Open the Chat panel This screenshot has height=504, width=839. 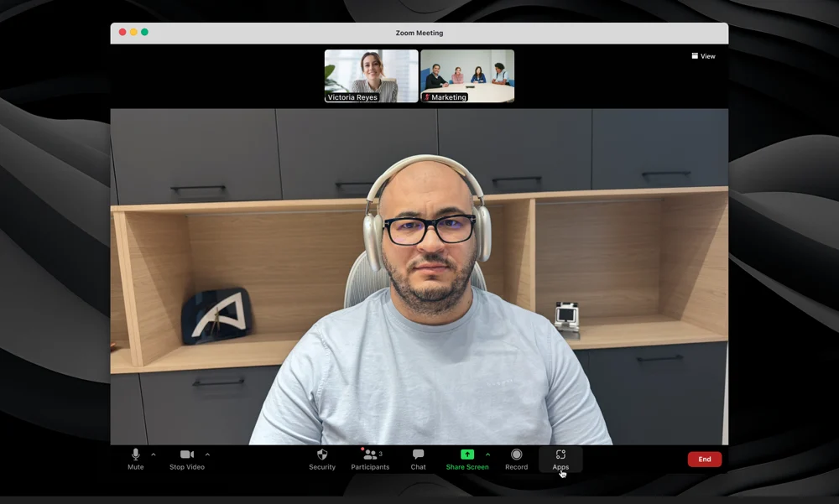pyautogui.click(x=419, y=460)
